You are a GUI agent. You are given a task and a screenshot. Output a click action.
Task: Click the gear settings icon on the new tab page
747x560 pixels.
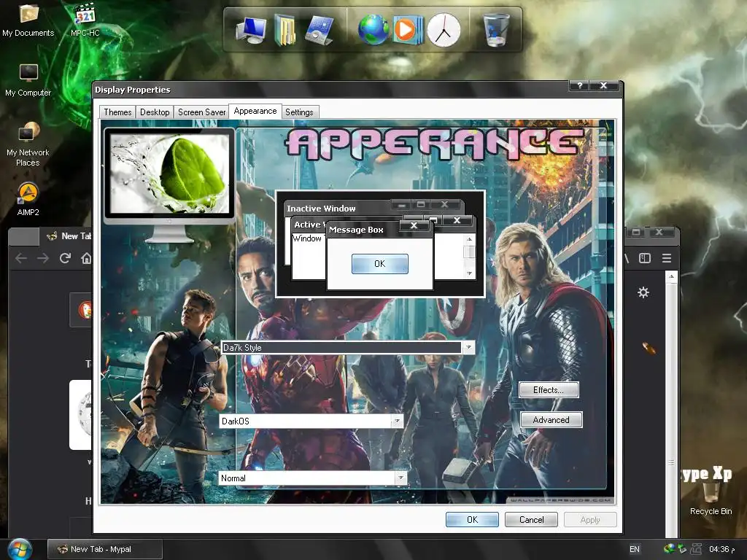[x=643, y=292]
